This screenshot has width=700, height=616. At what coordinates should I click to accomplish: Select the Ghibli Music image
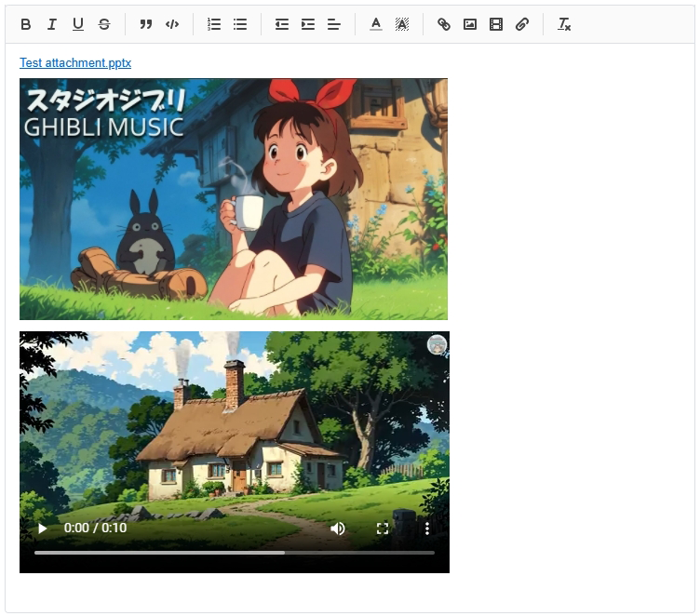click(x=234, y=199)
